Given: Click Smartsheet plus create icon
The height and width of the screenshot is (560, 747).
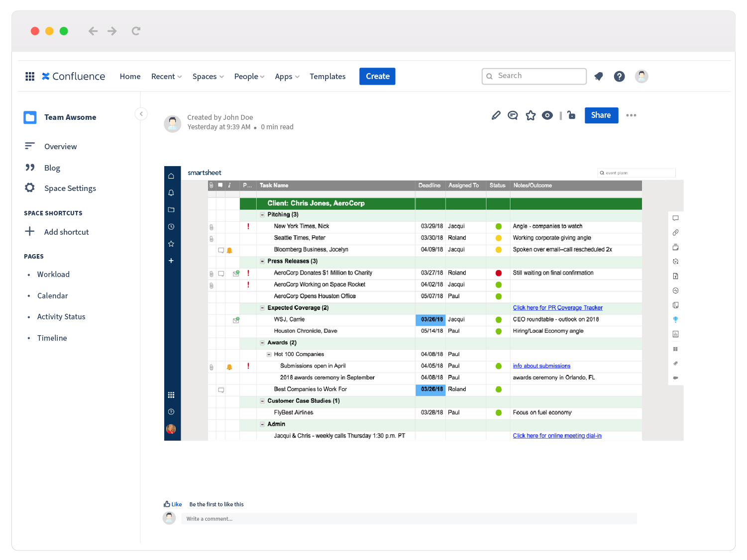Looking at the screenshot, I should pyautogui.click(x=171, y=261).
